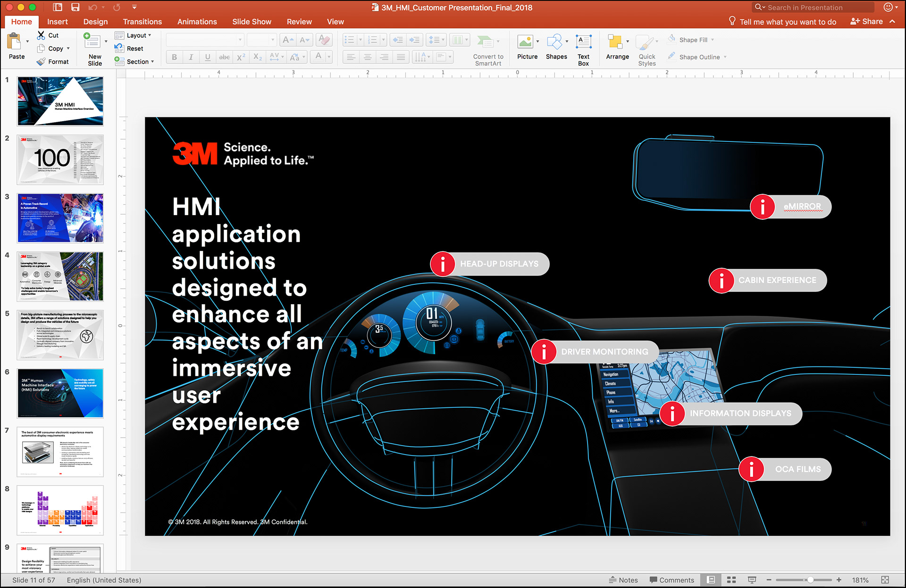Expand the Shape Fill dropdown arrow

pyautogui.click(x=713, y=40)
